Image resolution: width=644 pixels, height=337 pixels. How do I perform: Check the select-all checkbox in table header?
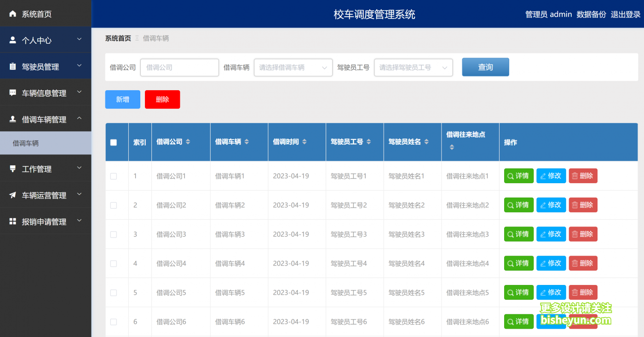[113, 142]
